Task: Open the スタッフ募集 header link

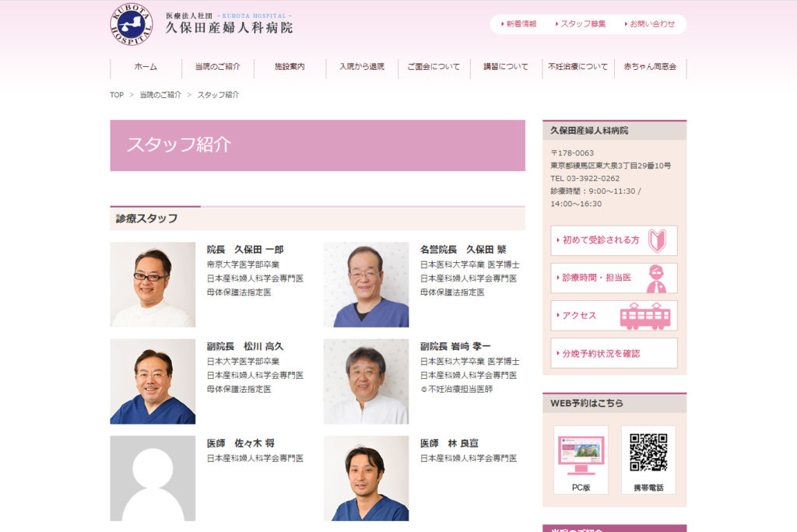Action: pyautogui.click(x=582, y=24)
